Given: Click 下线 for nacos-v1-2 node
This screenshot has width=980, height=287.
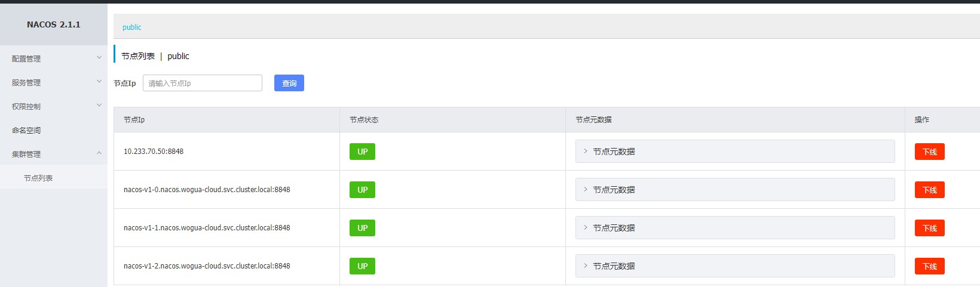Looking at the screenshot, I should coord(930,266).
